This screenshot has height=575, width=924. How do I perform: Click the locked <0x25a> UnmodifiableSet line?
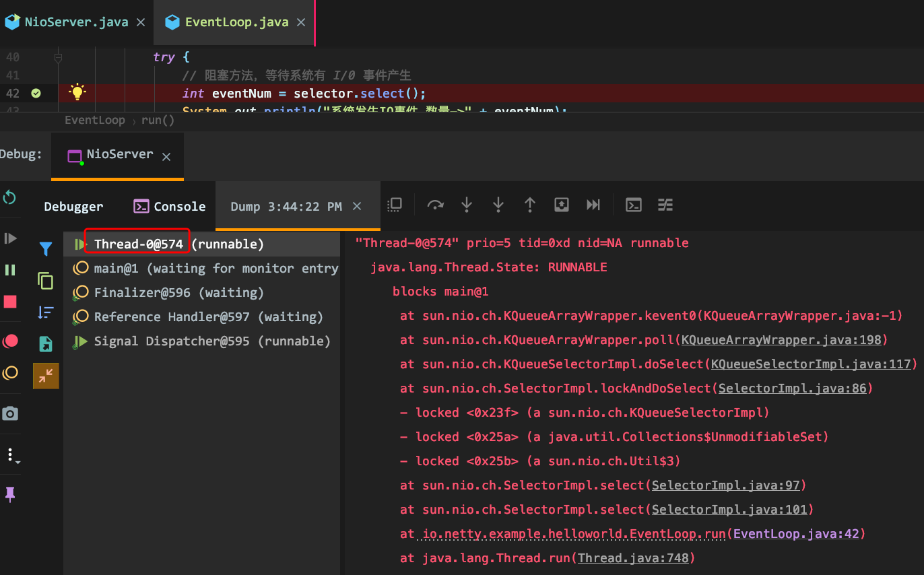pyautogui.click(x=614, y=437)
